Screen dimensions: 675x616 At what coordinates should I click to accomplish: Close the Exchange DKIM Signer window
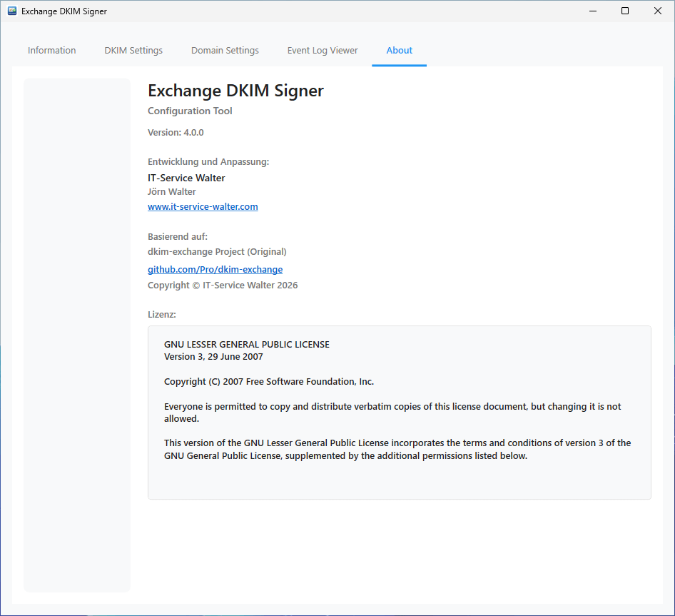click(x=658, y=11)
